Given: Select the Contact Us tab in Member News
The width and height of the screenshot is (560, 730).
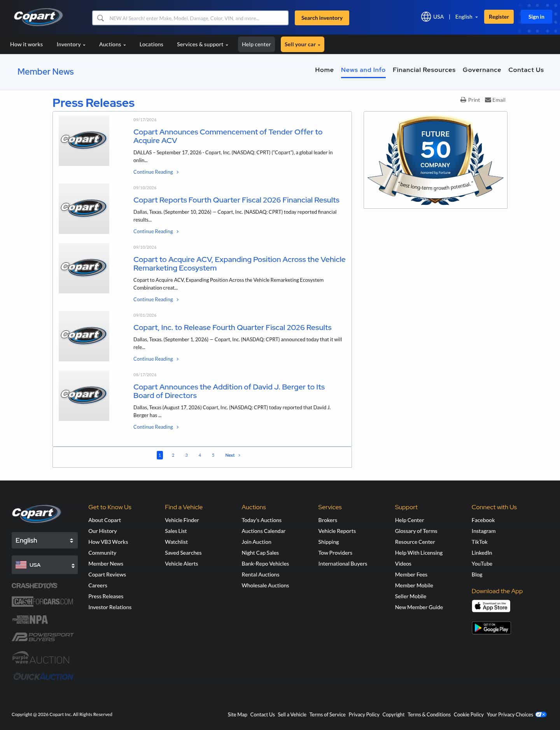Looking at the screenshot, I should click(526, 70).
